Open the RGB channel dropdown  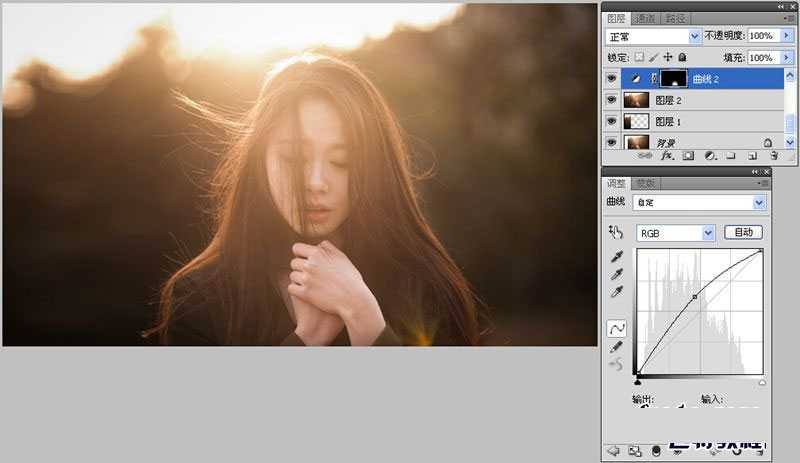677,232
